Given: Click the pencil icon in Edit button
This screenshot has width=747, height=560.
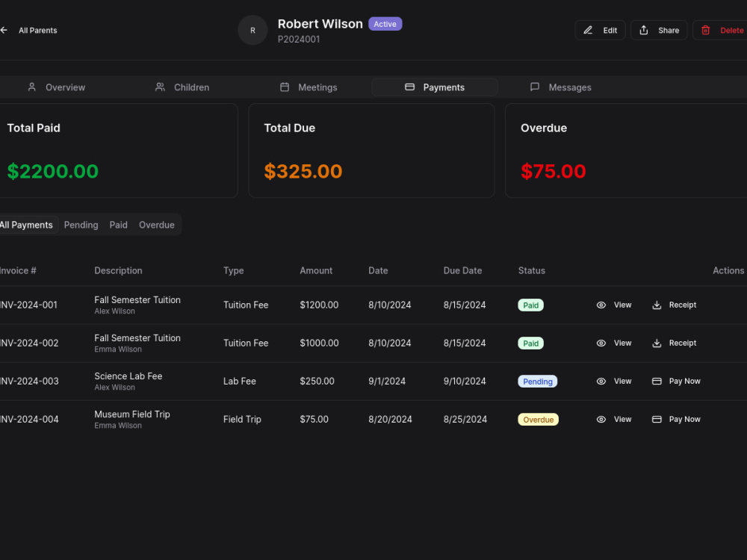Looking at the screenshot, I should [588, 30].
